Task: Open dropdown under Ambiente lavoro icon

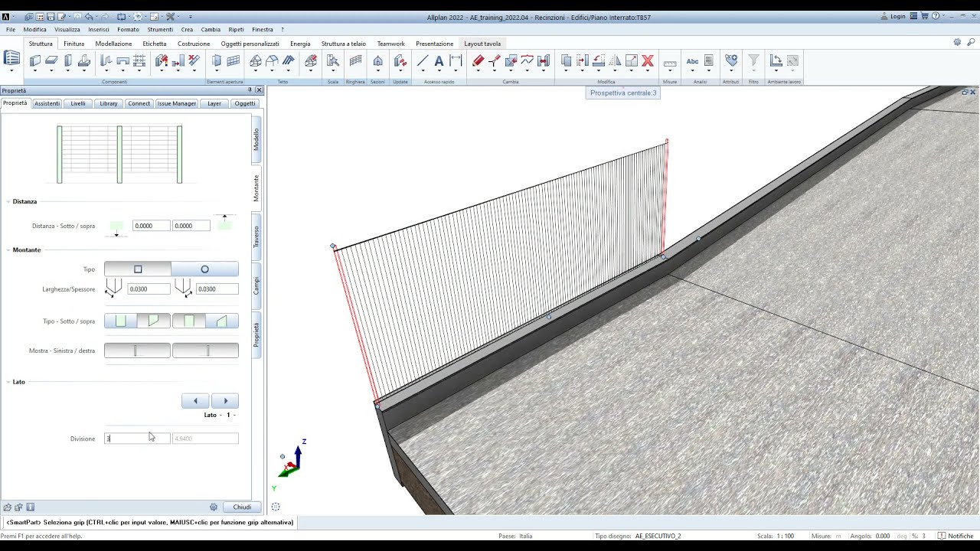Action: pyautogui.click(x=776, y=71)
